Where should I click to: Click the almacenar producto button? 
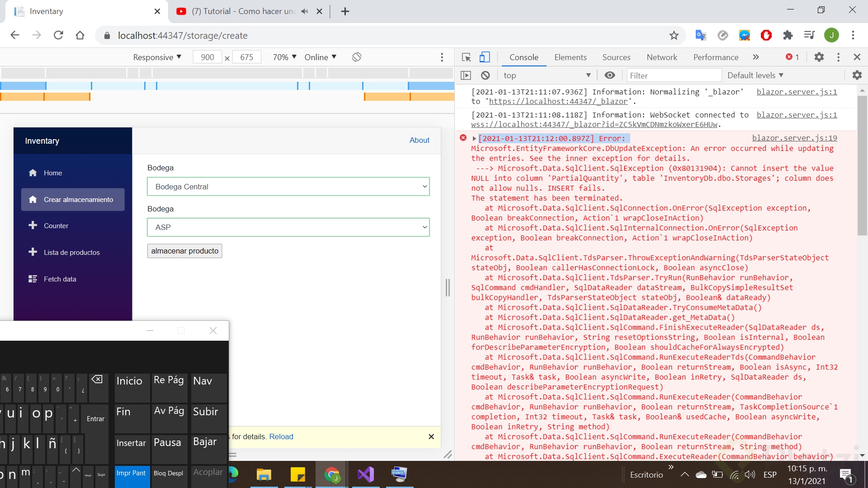(184, 251)
